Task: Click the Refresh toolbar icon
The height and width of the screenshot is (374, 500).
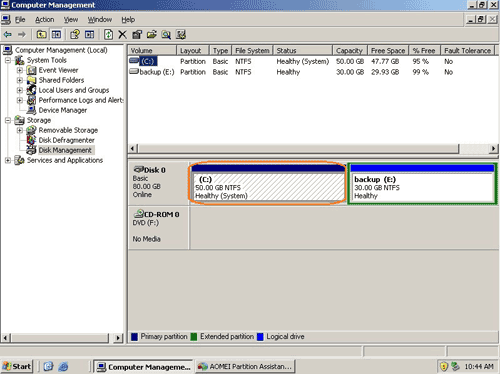Action: pyautogui.click(x=108, y=34)
